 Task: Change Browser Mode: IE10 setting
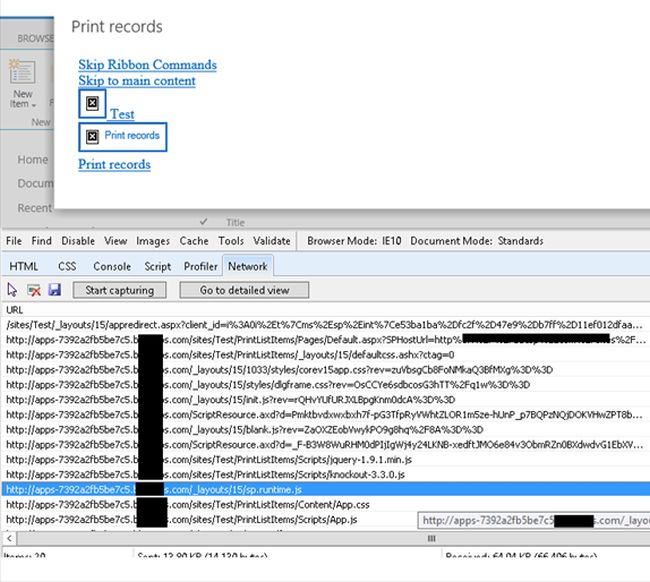point(354,241)
